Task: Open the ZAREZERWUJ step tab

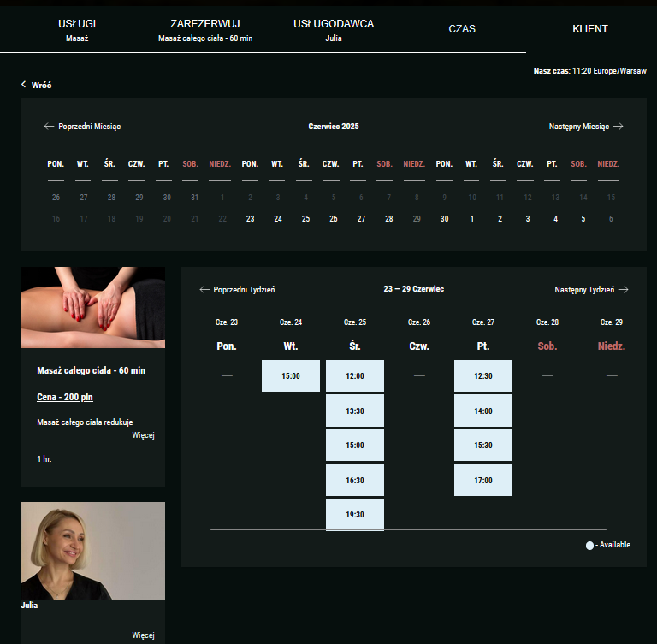Action: click(x=205, y=29)
